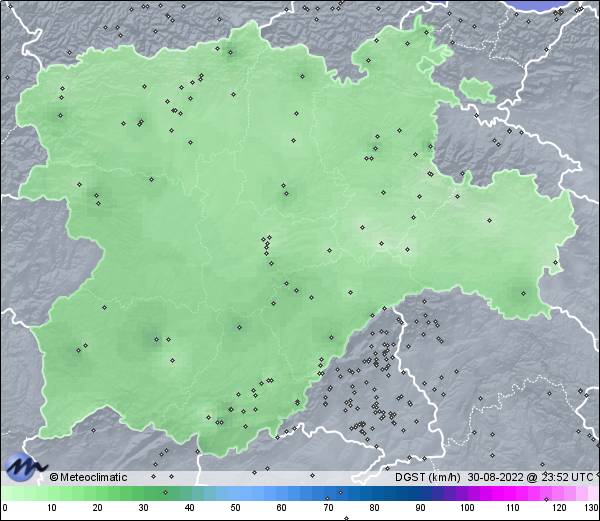Viewport: 600px width, 521px height.
Task: Choose the 100 km/h legend label
Action: tap(466, 508)
